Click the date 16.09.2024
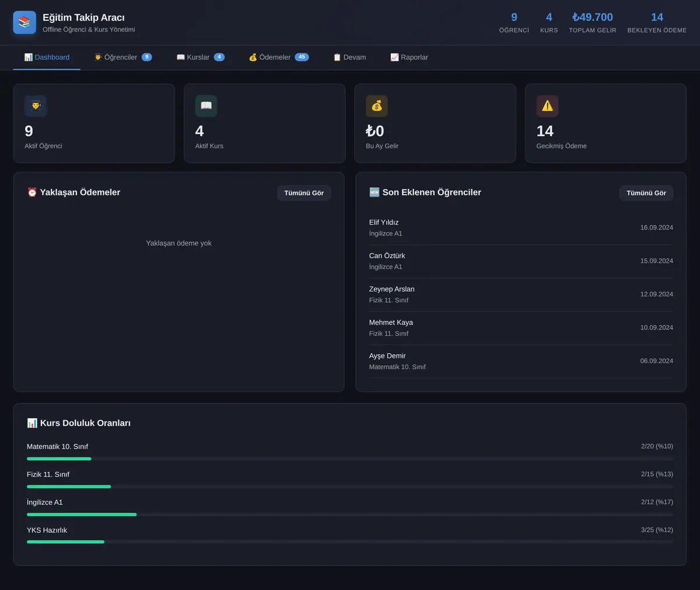The width and height of the screenshot is (700, 590). pyautogui.click(x=657, y=227)
